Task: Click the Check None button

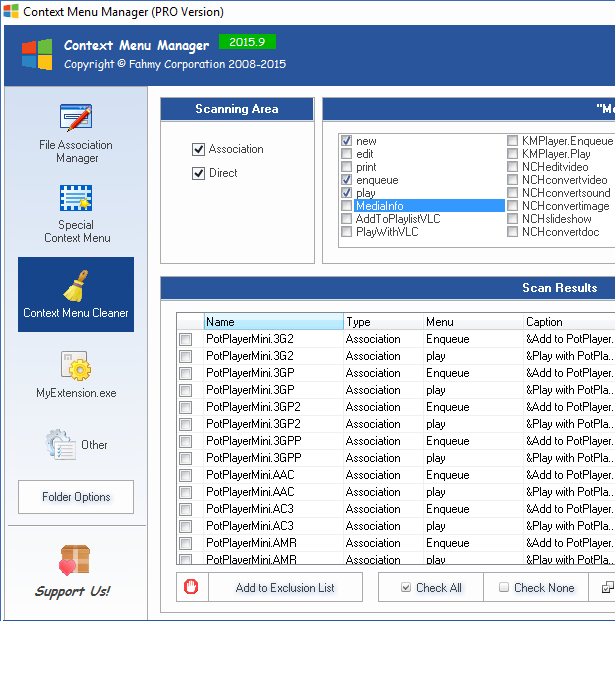Action: [536, 587]
